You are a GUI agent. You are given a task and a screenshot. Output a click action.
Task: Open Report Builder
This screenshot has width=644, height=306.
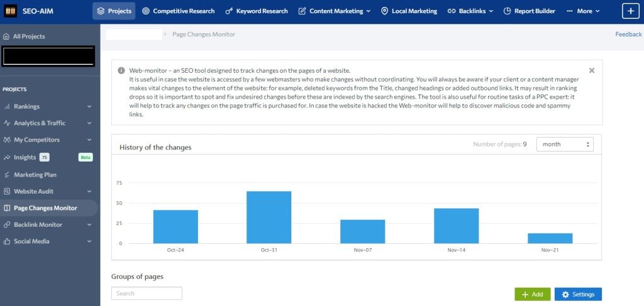click(x=530, y=11)
